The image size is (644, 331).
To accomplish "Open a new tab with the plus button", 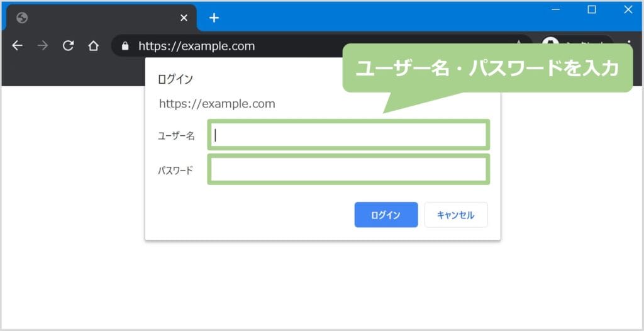I will coord(214,18).
